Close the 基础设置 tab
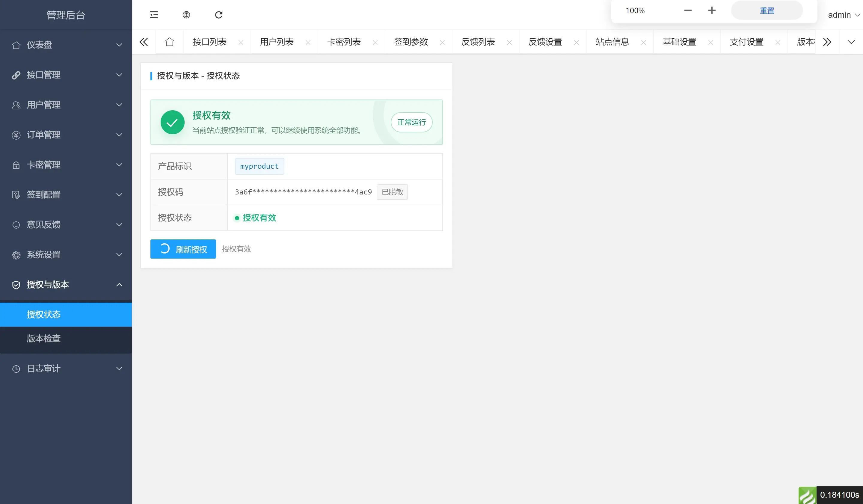The width and height of the screenshot is (863, 504). click(x=710, y=43)
